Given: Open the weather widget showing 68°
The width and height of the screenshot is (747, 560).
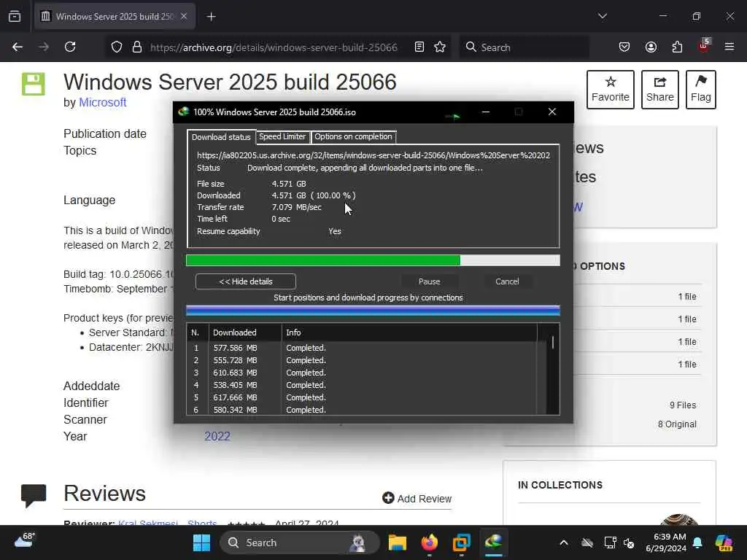Looking at the screenshot, I should point(25,540).
